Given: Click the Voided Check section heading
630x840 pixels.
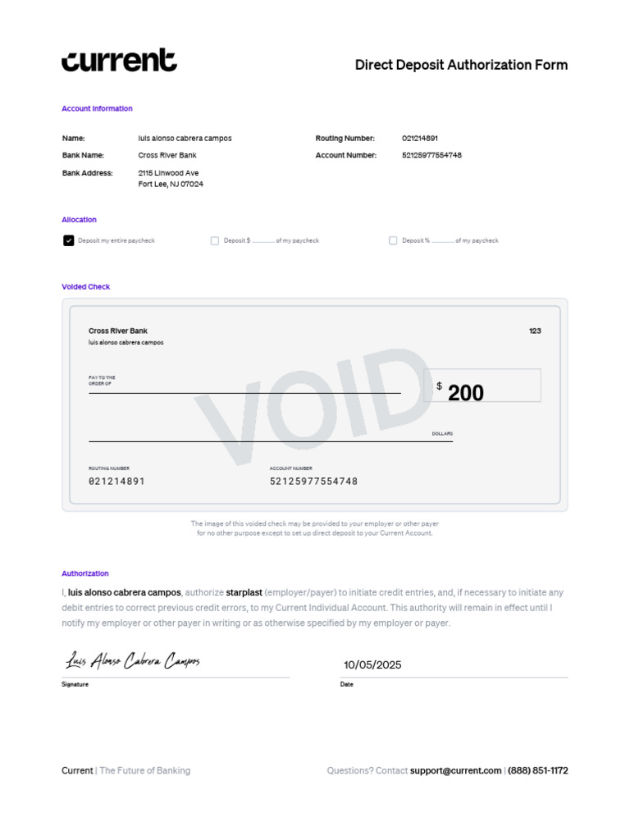Looking at the screenshot, I should point(85,286).
